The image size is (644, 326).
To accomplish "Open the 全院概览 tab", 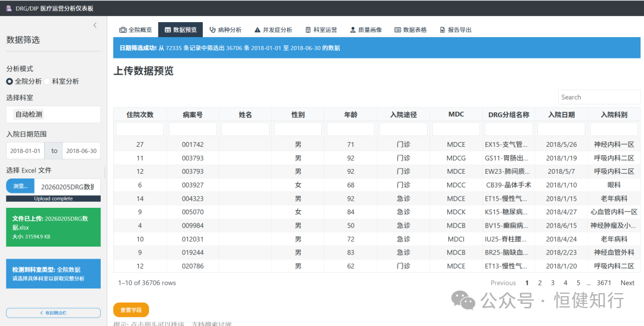I will [x=135, y=30].
